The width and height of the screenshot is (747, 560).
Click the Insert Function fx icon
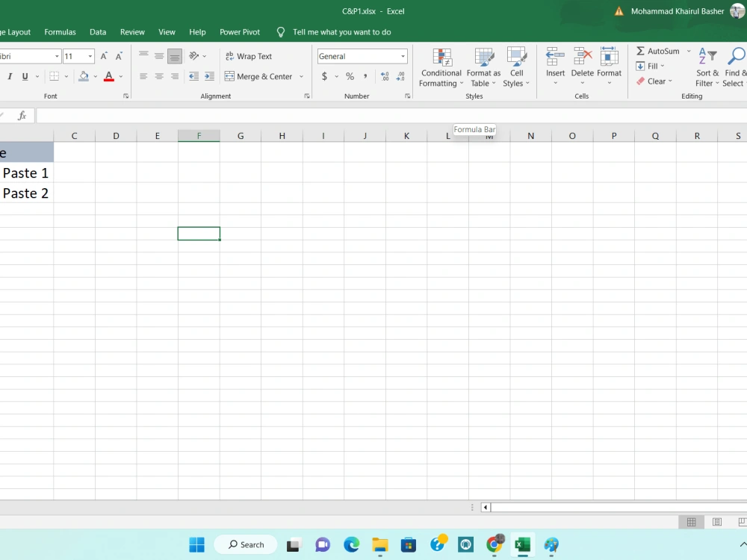tap(22, 116)
